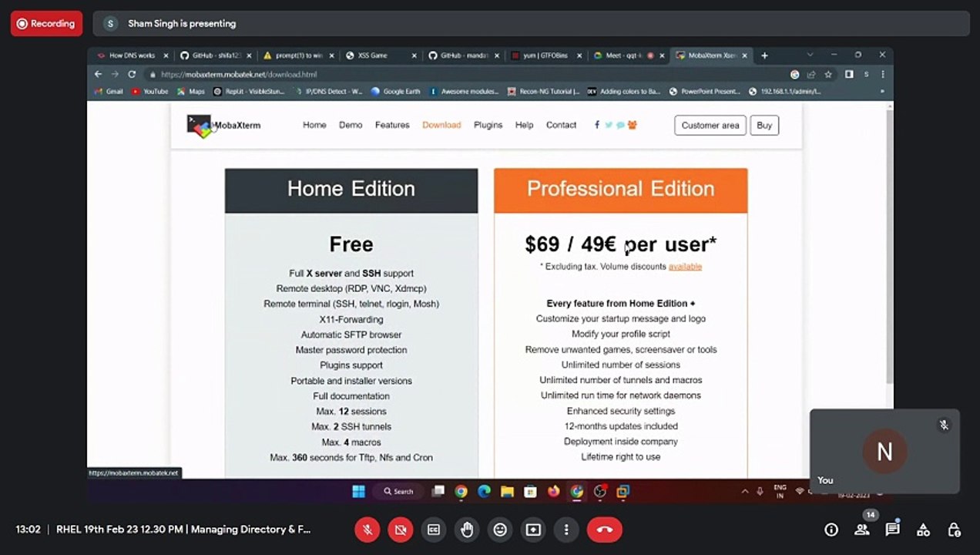Open Chrome tab search chevron
The width and height of the screenshot is (980, 555).
point(810,55)
